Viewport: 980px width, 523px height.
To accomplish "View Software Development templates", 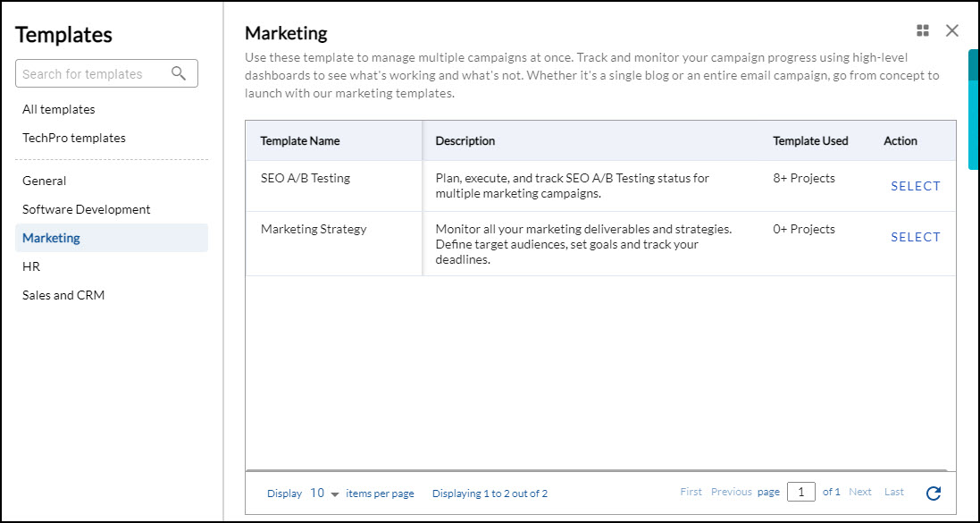I will (x=85, y=209).
